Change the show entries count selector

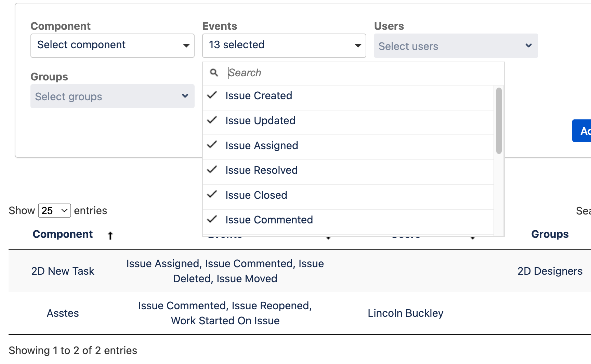(x=54, y=211)
